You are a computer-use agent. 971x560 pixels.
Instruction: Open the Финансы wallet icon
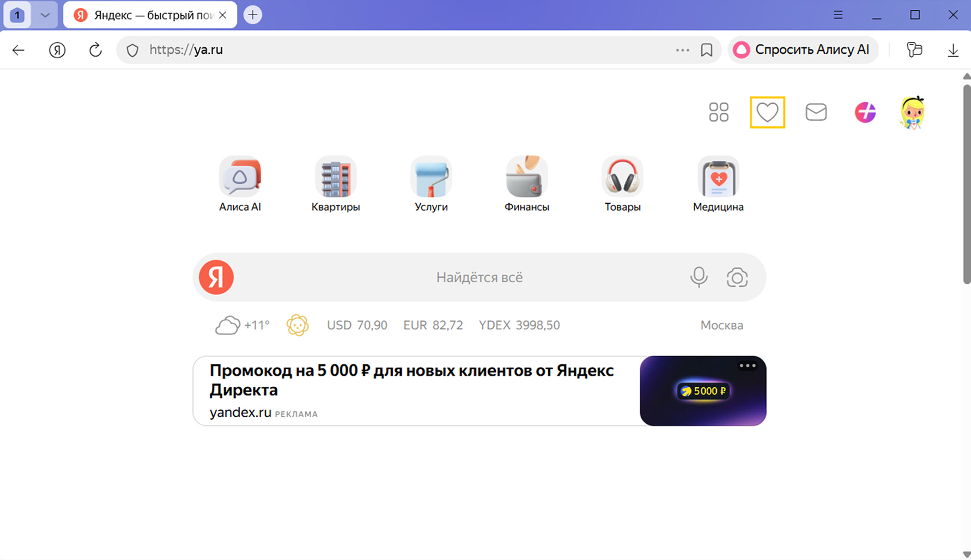[x=526, y=176]
